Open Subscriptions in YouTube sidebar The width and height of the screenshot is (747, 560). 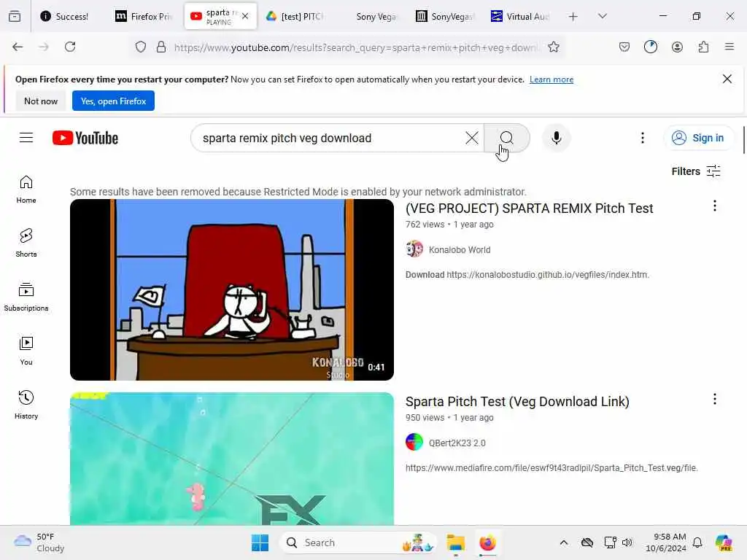[26, 297]
